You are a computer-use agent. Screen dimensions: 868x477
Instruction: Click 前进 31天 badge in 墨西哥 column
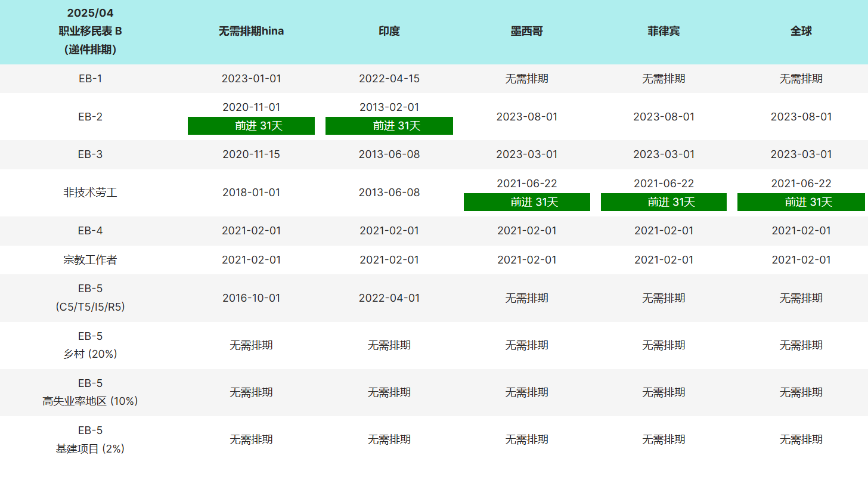click(x=527, y=202)
